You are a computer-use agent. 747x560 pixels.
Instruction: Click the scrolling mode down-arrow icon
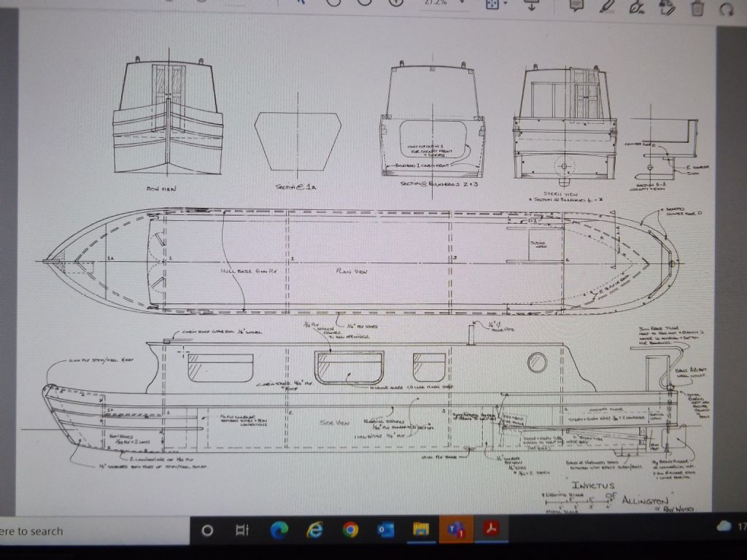pyautogui.click(x=532, y=4)
